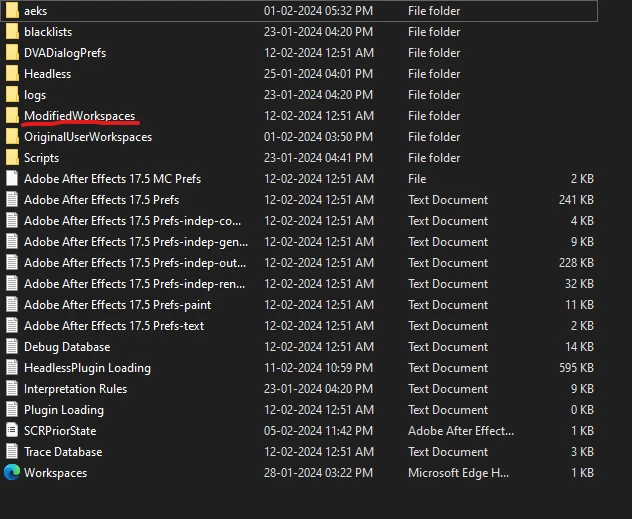
Task: Select the Debug Database file icon
Action: pos(12,347)
